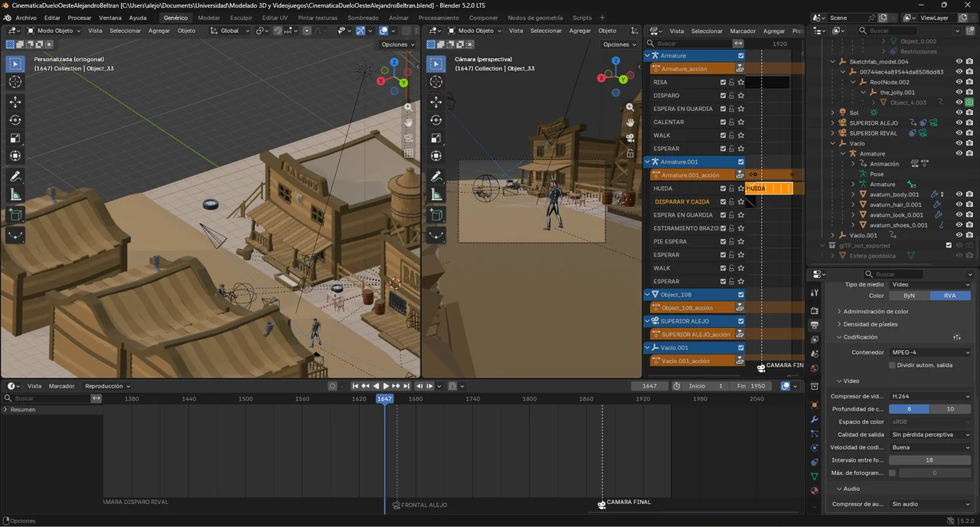Uncheck the RISA track checkbox
980x527 pixels.
tap(723, 82)
